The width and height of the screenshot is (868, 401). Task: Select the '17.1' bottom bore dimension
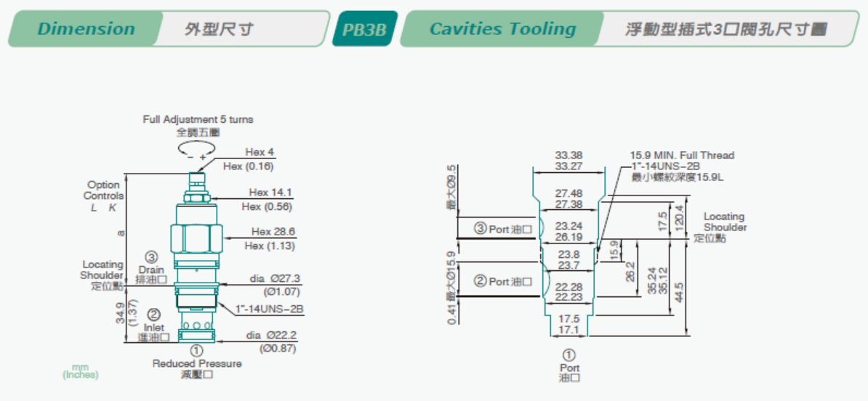coord(568,330)
